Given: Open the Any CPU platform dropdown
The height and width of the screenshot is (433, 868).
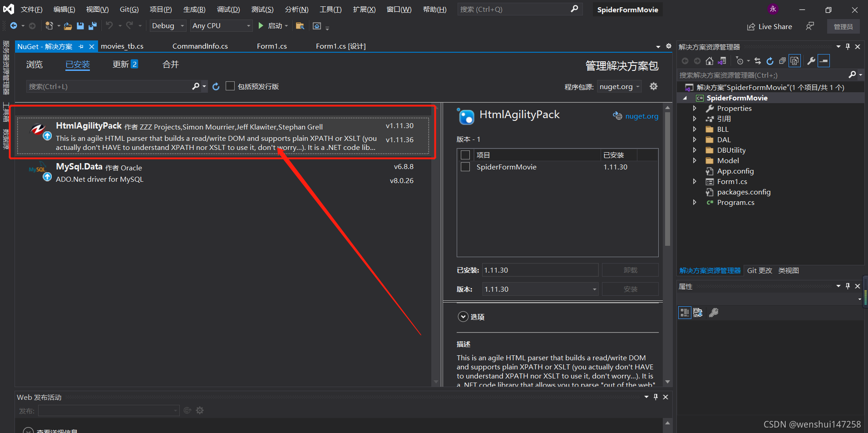Looking at the screenshot, I should click(x=221, y=26).
